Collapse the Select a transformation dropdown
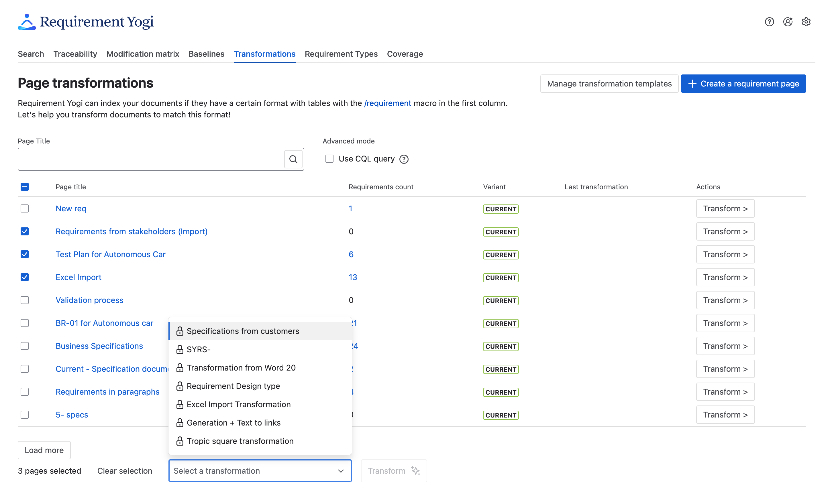832x504 pixels. [341, 470]
